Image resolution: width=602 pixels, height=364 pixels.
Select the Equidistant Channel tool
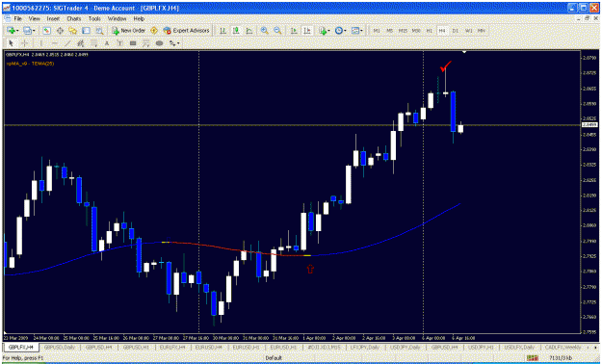click(80, 43)
